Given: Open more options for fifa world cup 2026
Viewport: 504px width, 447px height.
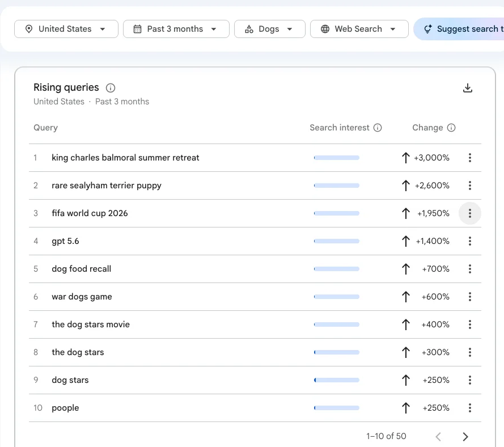Looking at the screenshot, I should (469, 213).
